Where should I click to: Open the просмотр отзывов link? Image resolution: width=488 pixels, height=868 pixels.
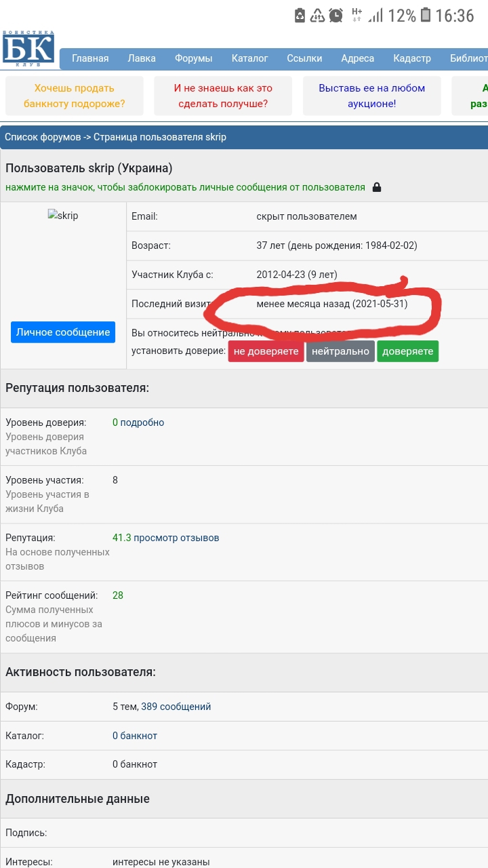pyautogui.click(x=176, y=538)
